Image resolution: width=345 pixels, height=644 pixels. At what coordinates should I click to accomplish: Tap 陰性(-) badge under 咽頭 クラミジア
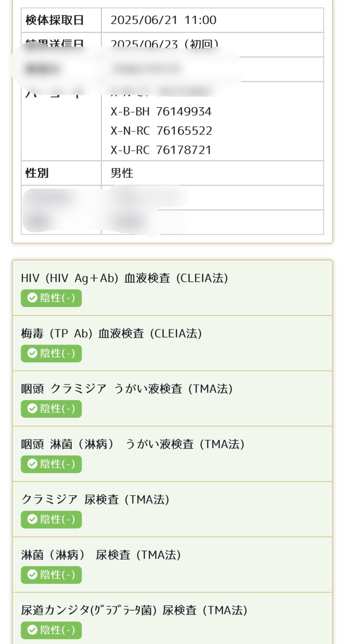(51, 409)
